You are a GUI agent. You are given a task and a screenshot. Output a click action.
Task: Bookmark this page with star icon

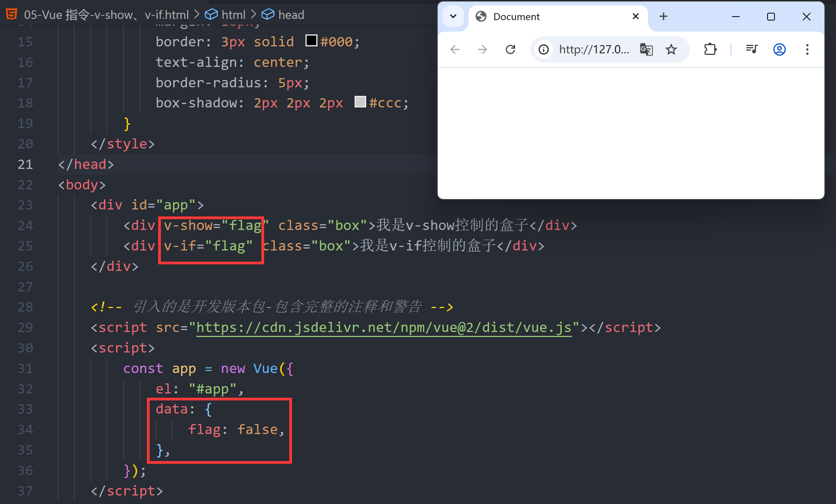[671, 49]
